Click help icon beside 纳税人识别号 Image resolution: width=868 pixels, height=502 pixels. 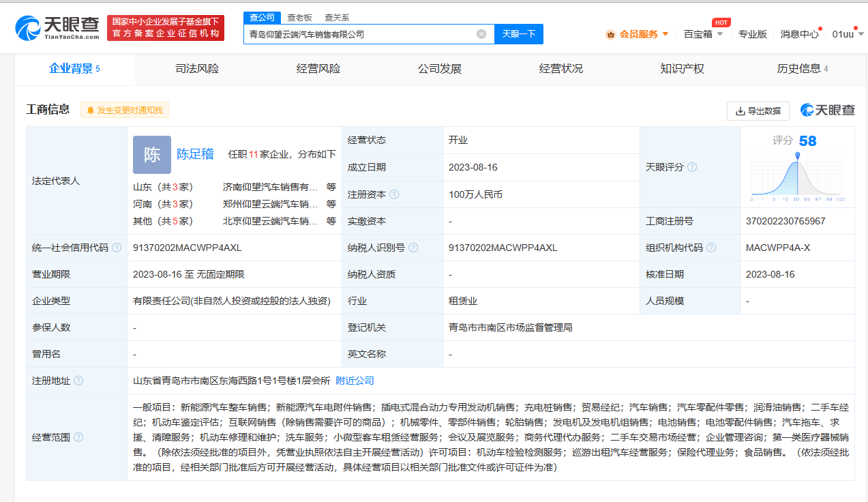click(413, 248)
